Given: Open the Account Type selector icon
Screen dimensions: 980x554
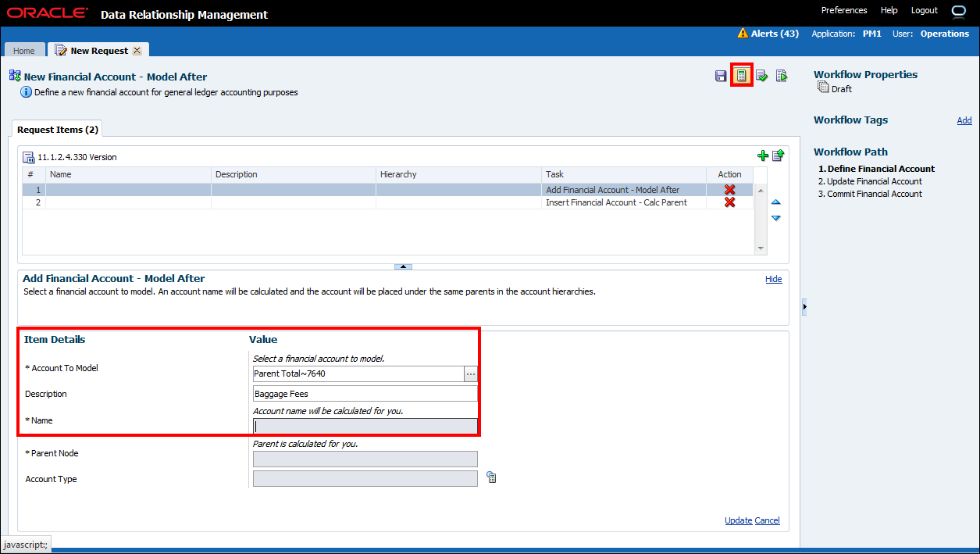Looking at the screenshot, I should pos(491,477).
